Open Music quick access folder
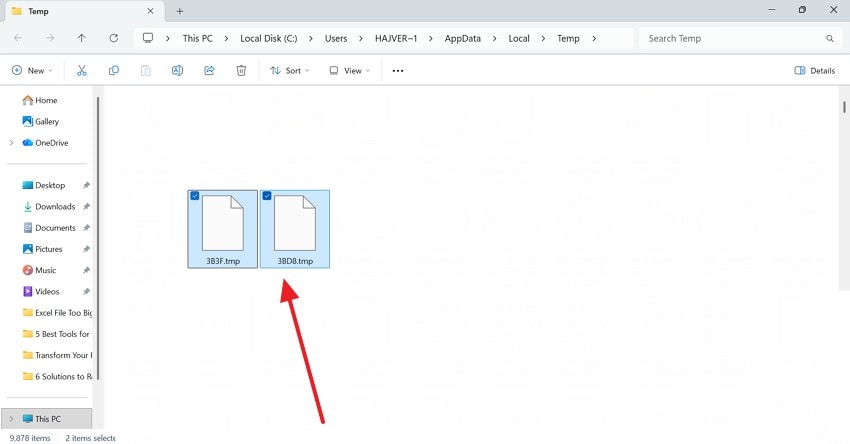The height and width of the screenshot is (444, 850). click(x=40, y=270)
